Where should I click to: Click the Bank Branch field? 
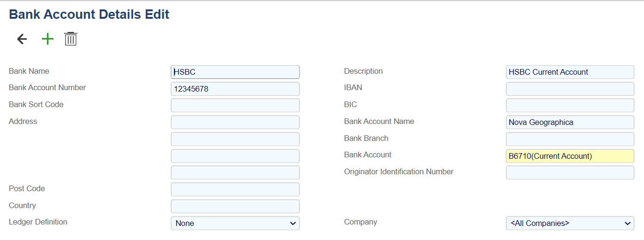(x=570, y=139)
